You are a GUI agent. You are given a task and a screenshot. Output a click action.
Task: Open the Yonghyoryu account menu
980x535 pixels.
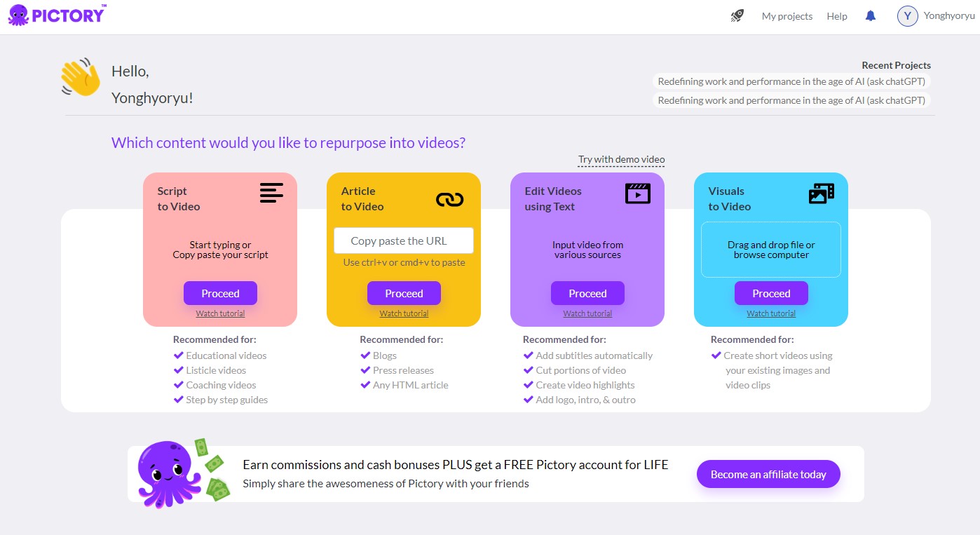point(949,15)
